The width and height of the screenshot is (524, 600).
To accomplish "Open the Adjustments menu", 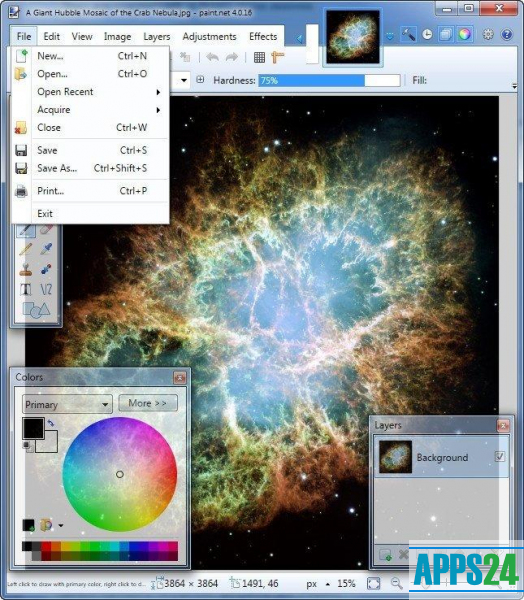I will pos(209,36).
